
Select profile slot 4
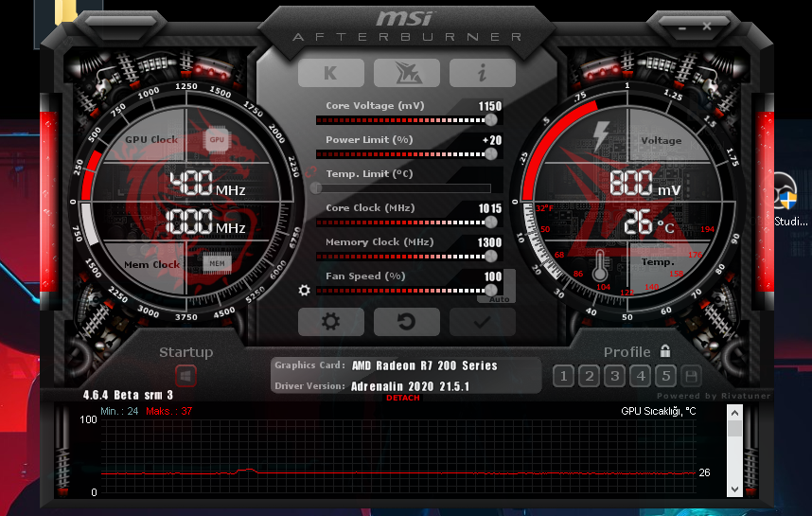point(641,376)
